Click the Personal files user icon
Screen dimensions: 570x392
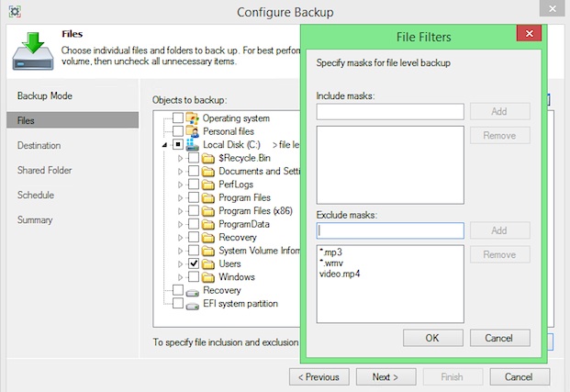tap(192, 131)
